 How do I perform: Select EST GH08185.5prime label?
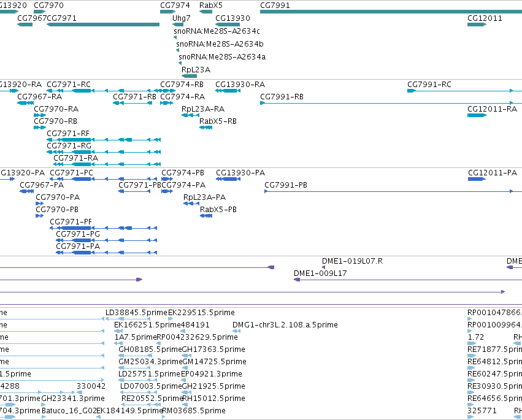[150, 349]
